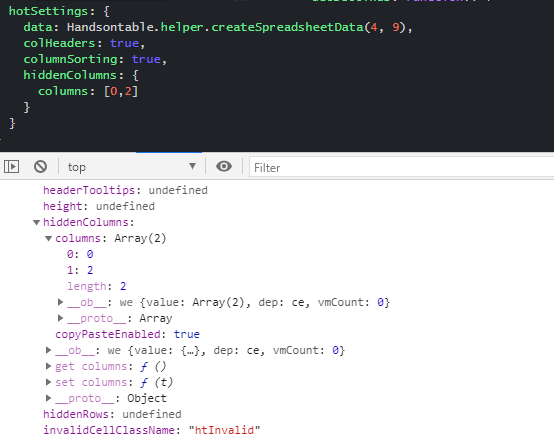The width and height of the screenshot is (554, 437).
Task: Click the 'length: 2' property row
Action: (96, 286)
